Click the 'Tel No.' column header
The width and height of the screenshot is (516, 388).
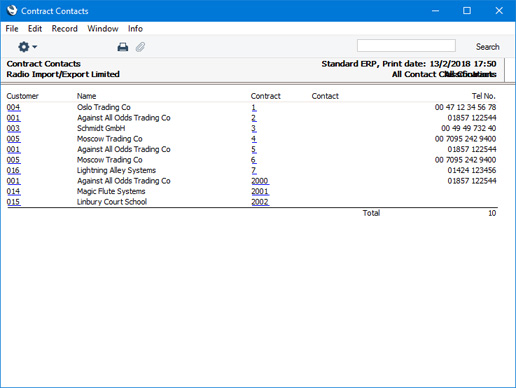pyautogui.click(x=484, y=96)
